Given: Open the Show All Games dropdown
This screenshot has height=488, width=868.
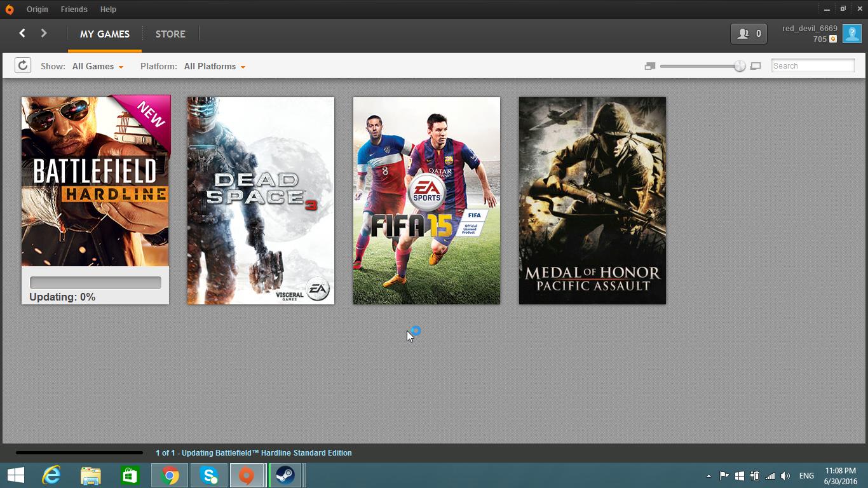Looking at the screenshot, I should pos(98,66).
